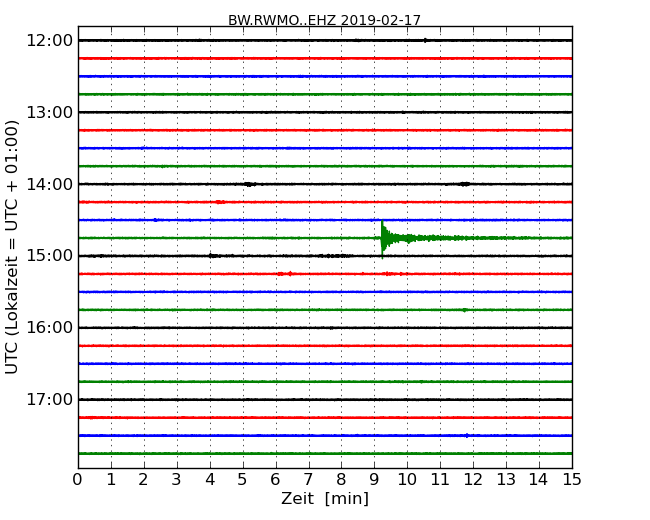The image size is (650, 520).
Task: Click the x-axis tick label 1
Action: pyautogui.click(x=111, y=480)
